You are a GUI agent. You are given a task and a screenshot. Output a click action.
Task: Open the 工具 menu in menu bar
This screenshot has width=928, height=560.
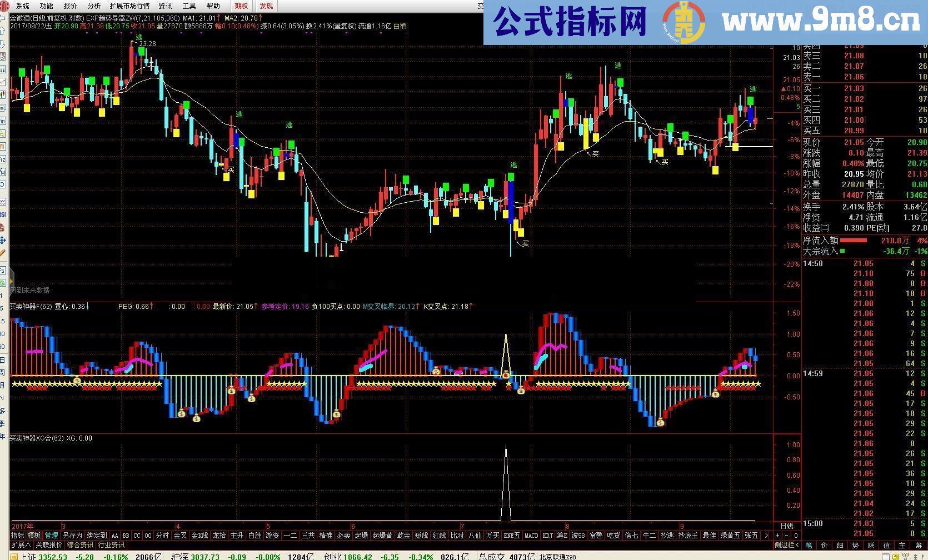coord(188,6)
